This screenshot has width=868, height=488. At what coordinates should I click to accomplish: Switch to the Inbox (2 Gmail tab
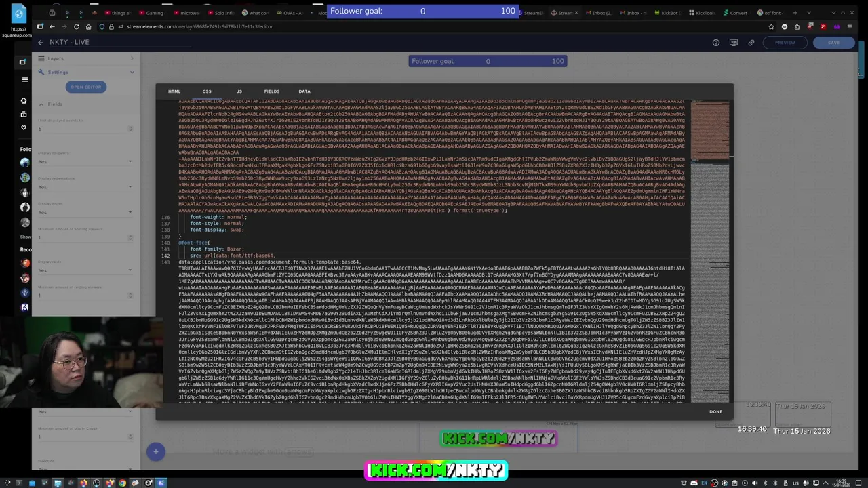point(598,12)
